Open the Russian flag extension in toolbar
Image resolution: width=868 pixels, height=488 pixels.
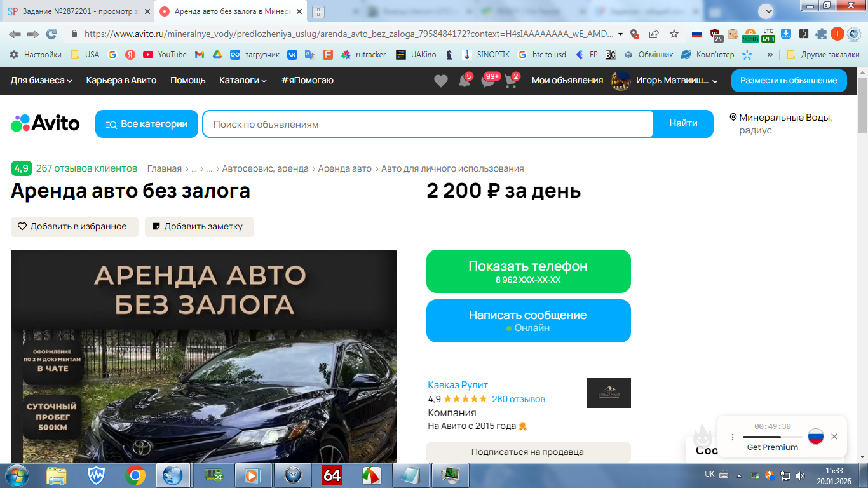697,34
